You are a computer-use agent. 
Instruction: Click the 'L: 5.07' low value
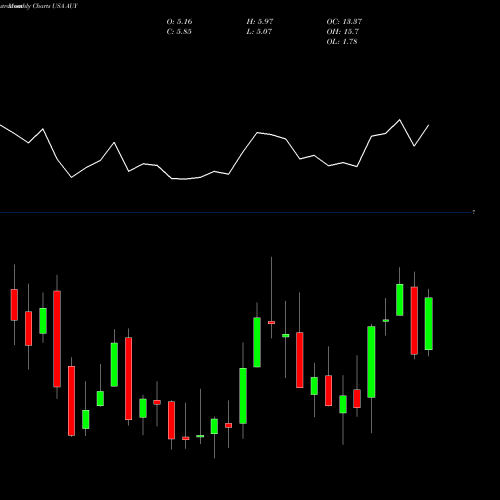pyautogui.click(x=259, y=32)
